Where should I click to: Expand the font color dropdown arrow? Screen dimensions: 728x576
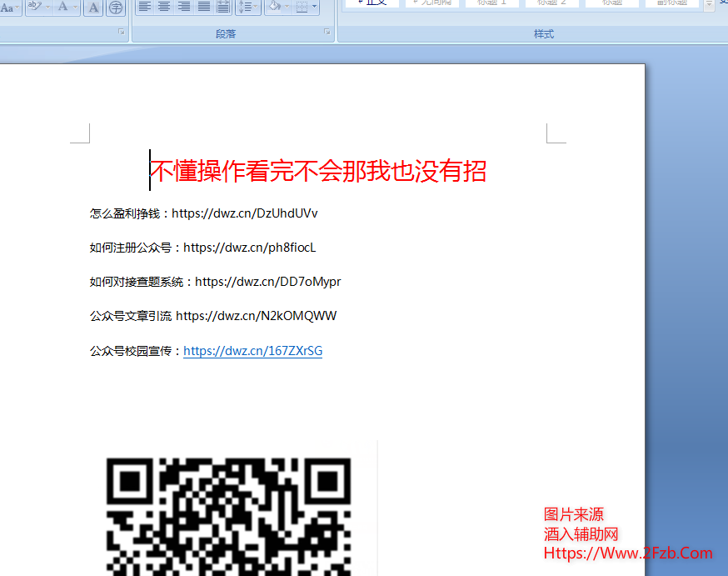coord(75,7)
